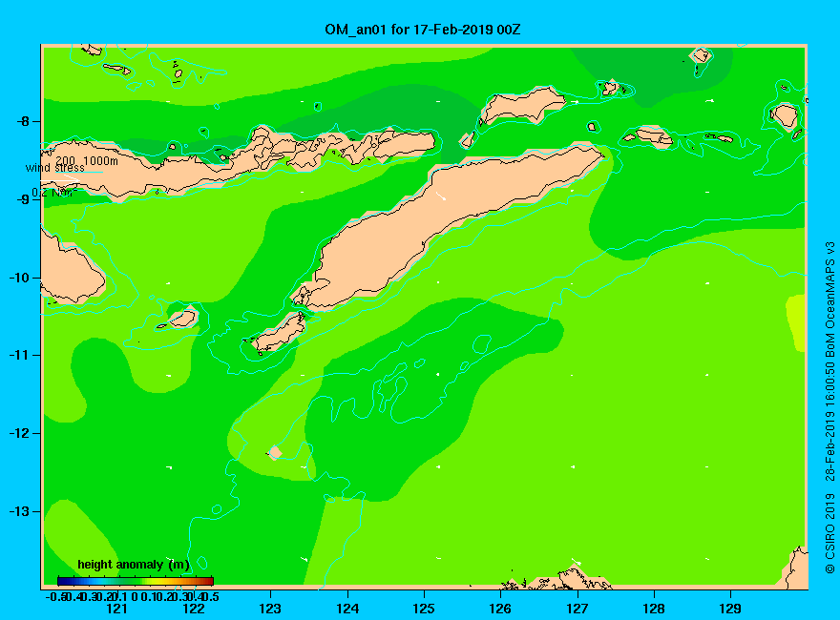Click the longitude label "124"
This screenshot has width=840, height=620.
[x=347, y=609]
